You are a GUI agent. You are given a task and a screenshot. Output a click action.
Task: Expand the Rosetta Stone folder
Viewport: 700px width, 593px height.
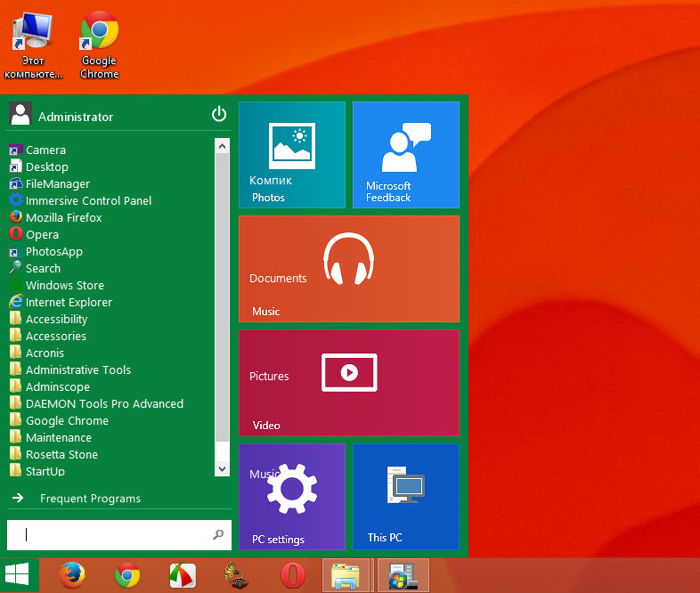53,455
